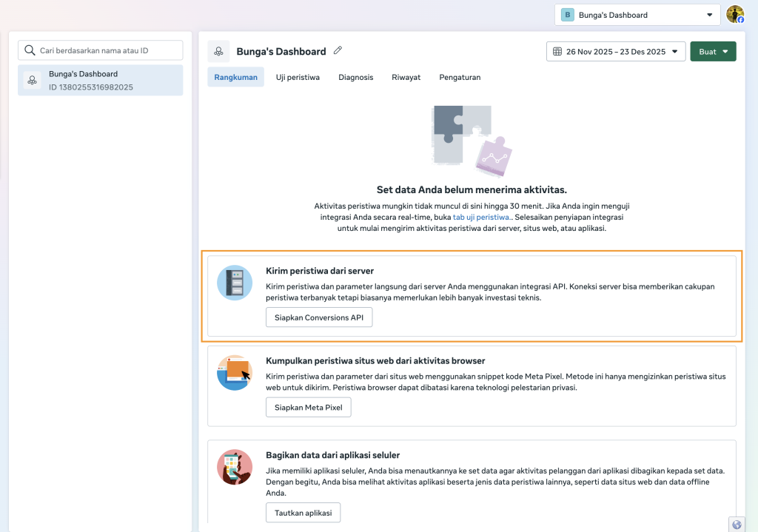758x532 pixels.
Task: Click the Siapkan Meta Pixel button
Action: tap(308, 407)
